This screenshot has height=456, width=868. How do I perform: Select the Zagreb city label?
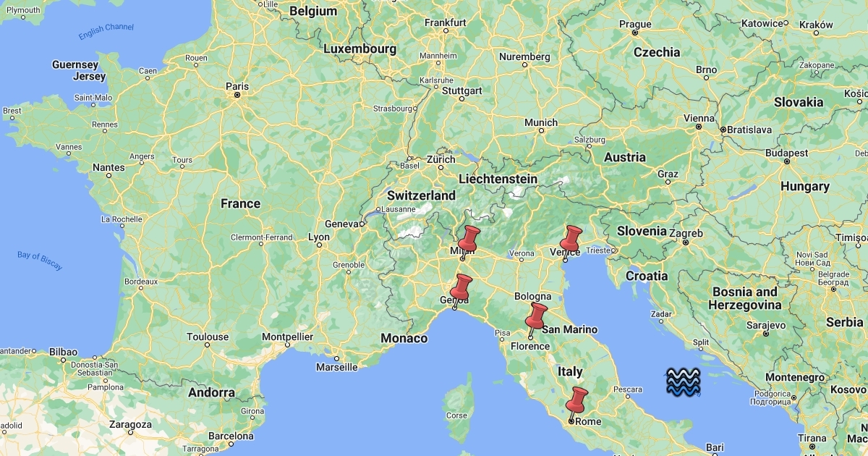tap(686, 233)
